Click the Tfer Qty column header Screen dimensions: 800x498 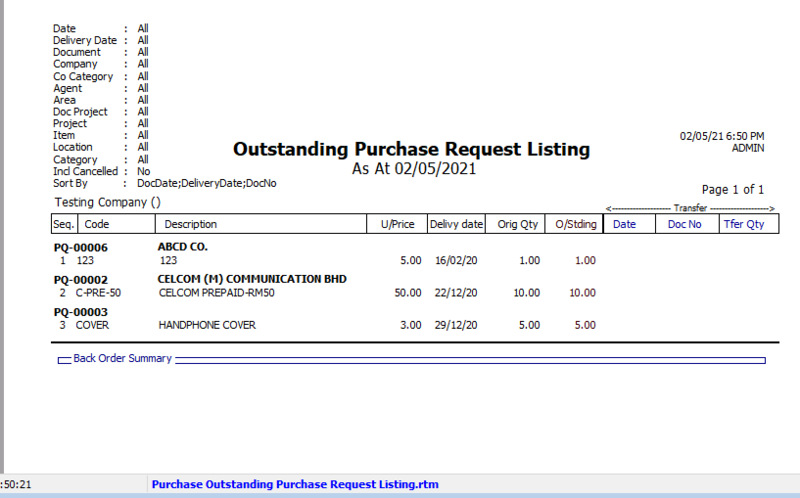pos(743,225)
